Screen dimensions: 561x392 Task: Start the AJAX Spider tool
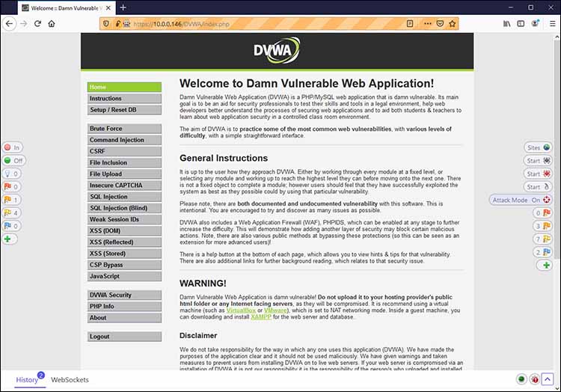[x=538, y=187]
